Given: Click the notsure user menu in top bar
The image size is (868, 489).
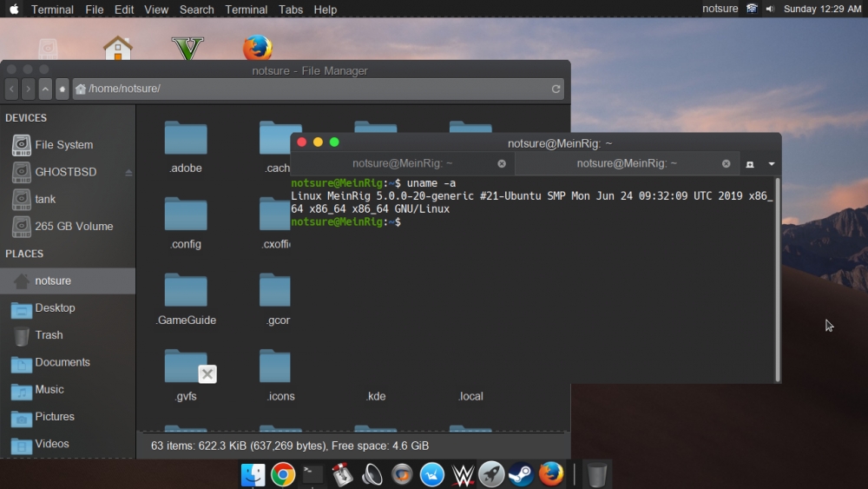Looking at the screenshot, I should click(x=720, y=9).
